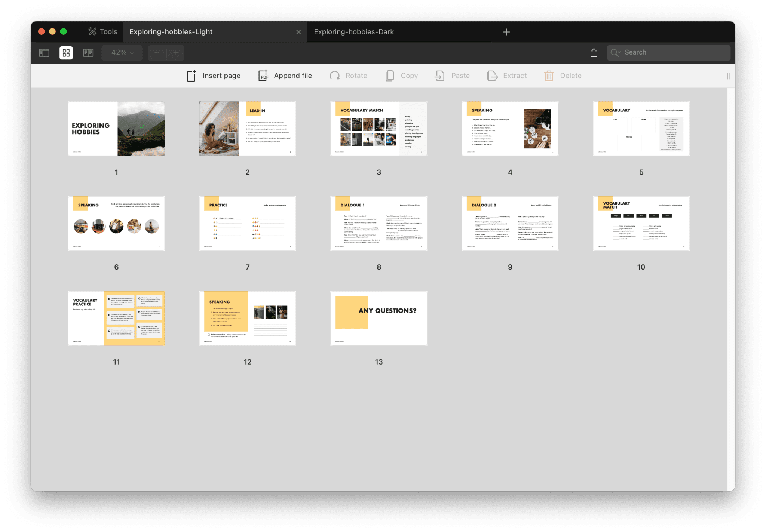Click Insert page button
Viewport: 766px width, 532px height.
point(214,76)
